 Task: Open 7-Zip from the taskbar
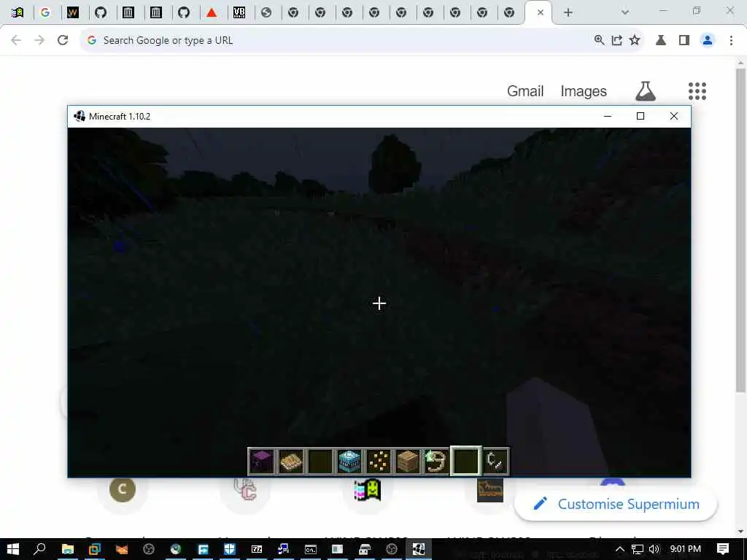pos(257,549)
